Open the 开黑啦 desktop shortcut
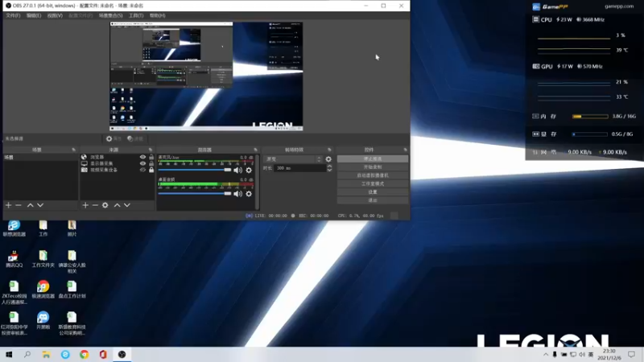Screen dimensions: 644x362 [x=43, y=319]
